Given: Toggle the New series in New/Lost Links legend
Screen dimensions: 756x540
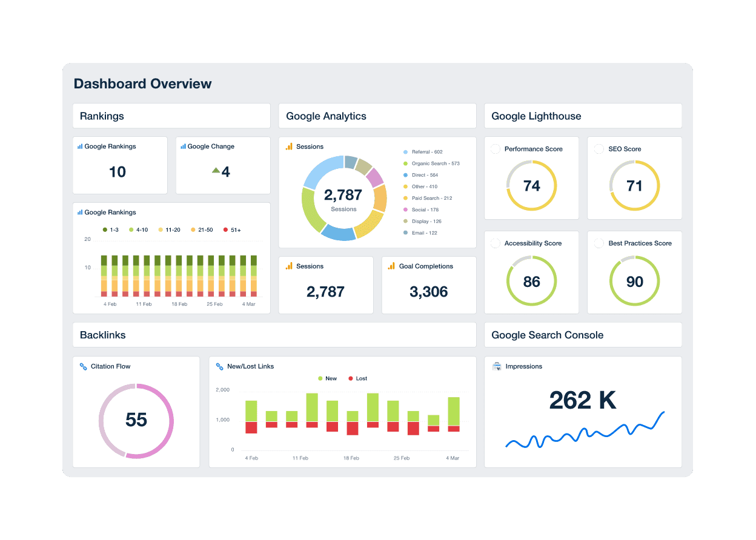Looking at the screenshot, I should tap(327, 378).
